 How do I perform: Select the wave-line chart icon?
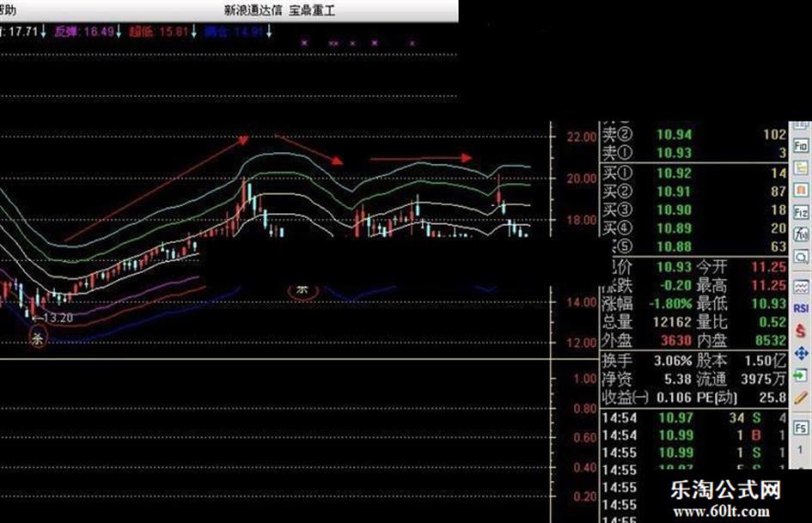801,286
